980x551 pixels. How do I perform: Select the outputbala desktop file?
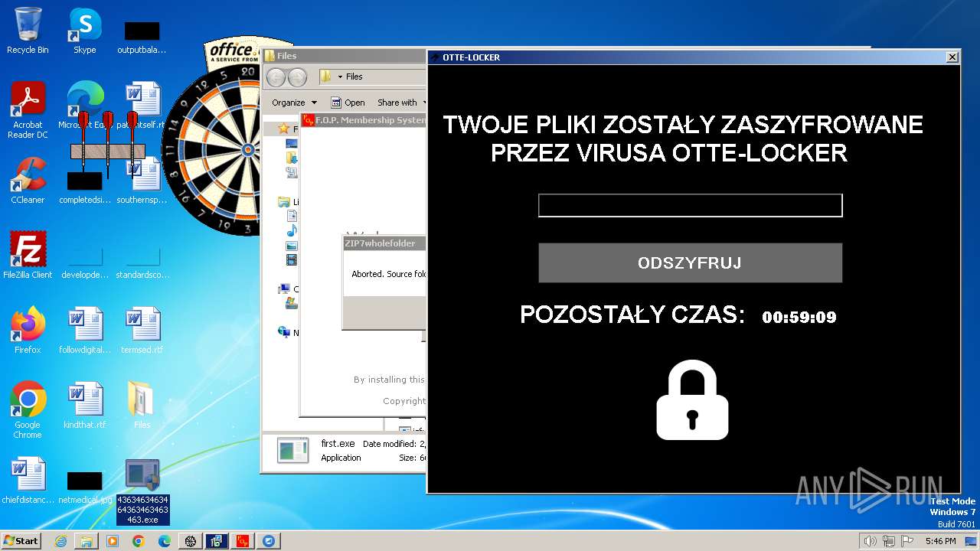point(142,37)
